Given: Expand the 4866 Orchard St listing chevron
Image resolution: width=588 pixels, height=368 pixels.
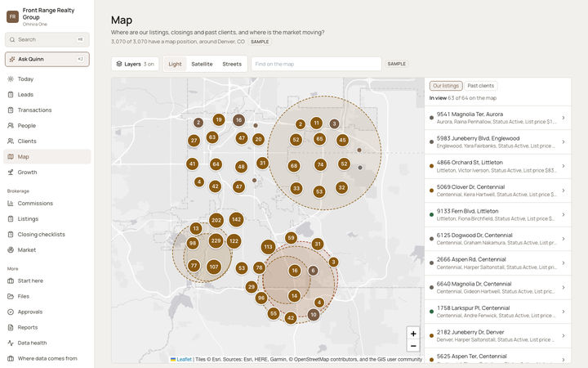Looking at the screenshot, I should coord(563,166).
